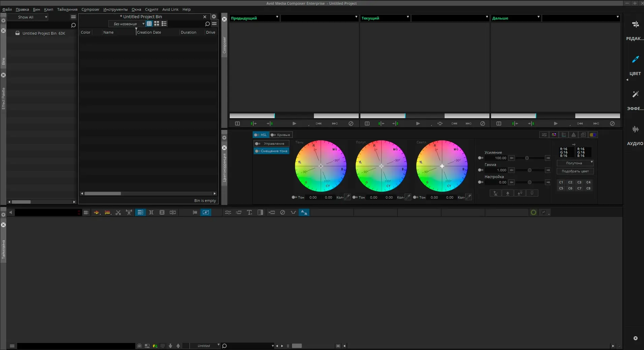Open the Файл menu
Viewport: 644px width, 350px height.
[x=7, y=9]
